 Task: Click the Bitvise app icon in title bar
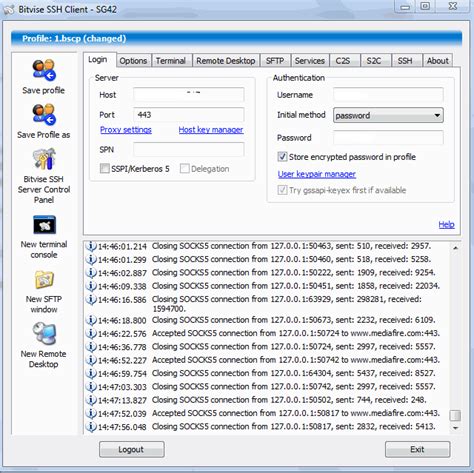tap(9, 9)
